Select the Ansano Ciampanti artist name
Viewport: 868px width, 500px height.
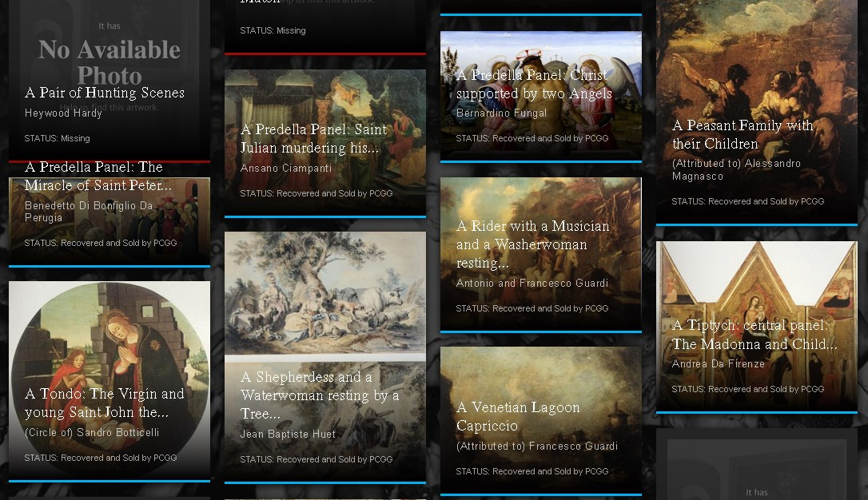coord(286,169)
